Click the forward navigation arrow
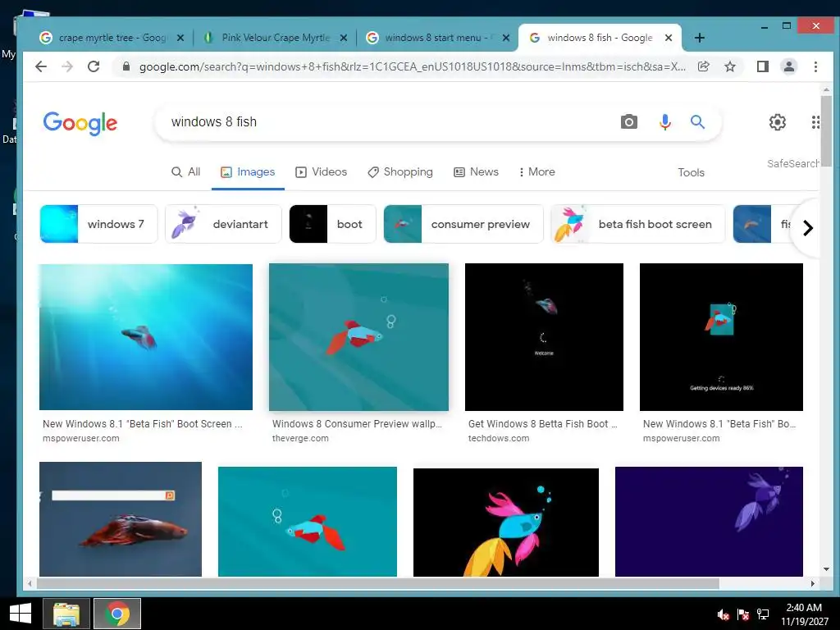Screen dimensions: 840x630 (67, 66)
